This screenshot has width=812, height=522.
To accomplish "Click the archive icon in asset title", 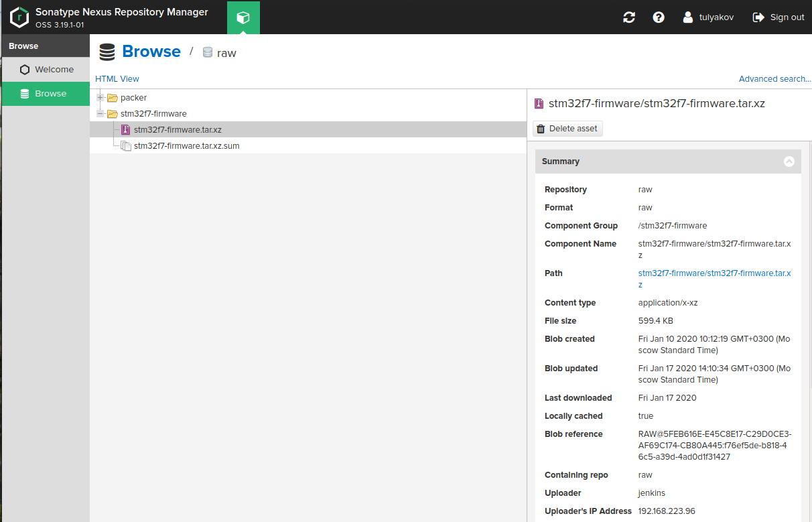I will pos(539,104).
